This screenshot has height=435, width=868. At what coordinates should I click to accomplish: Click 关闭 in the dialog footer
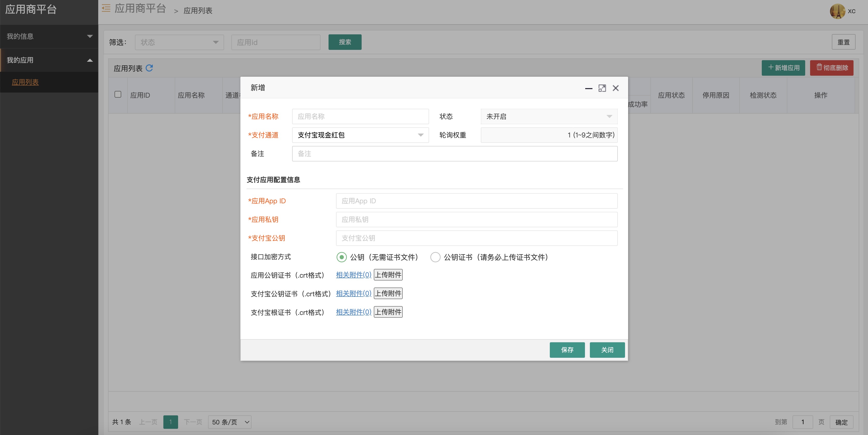click(x=607, y=350)
